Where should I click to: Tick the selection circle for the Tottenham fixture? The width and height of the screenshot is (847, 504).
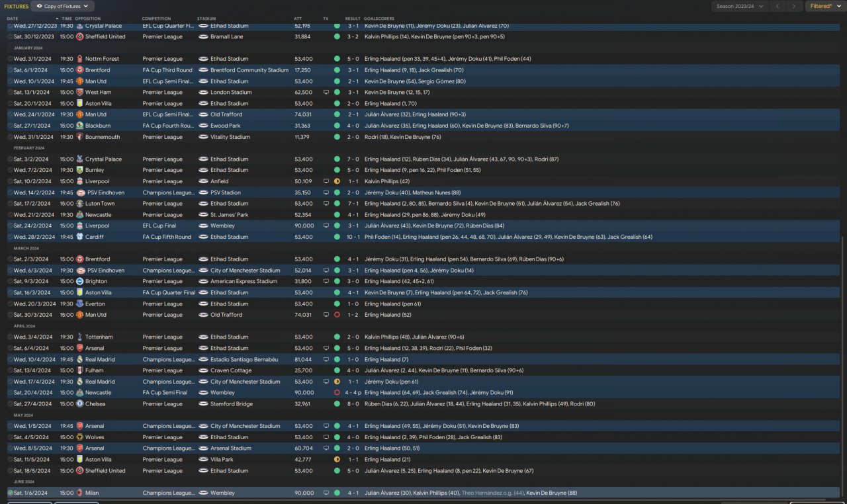pos(10,337)
